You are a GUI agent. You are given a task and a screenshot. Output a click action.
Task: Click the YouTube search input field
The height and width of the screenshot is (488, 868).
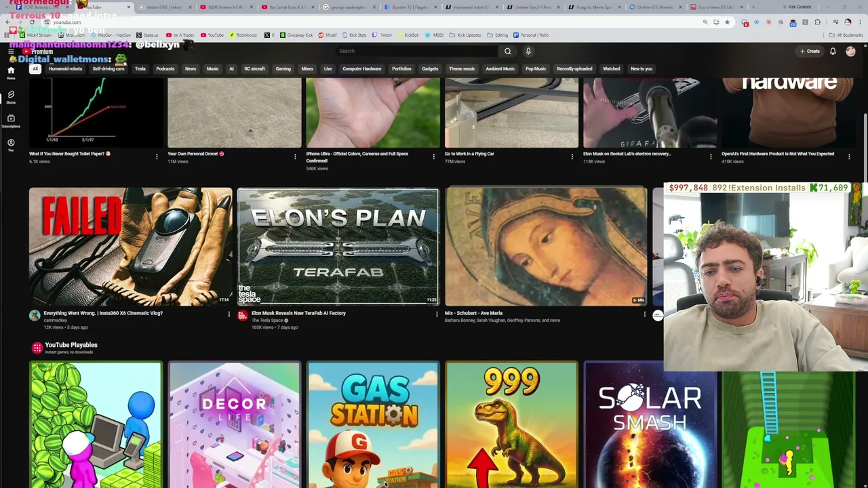point(416,51)
